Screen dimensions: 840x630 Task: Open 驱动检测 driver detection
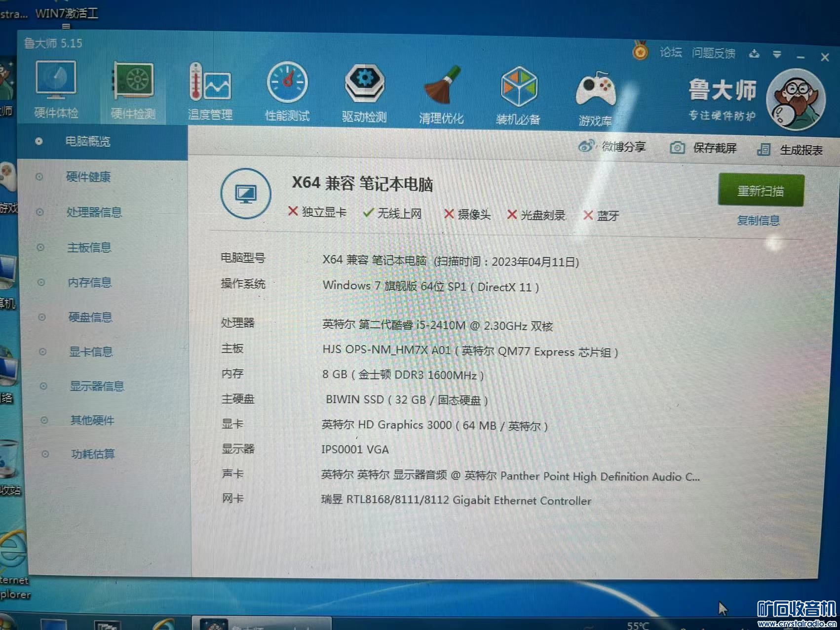coord(364,94)
